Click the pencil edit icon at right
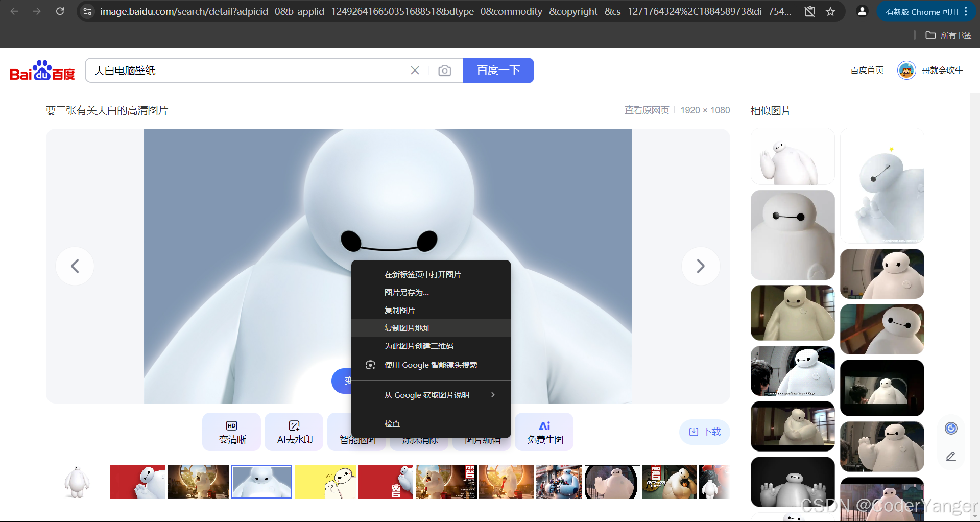Image resolution: width=980 pixels, height=522 pixels. (951, 456)
